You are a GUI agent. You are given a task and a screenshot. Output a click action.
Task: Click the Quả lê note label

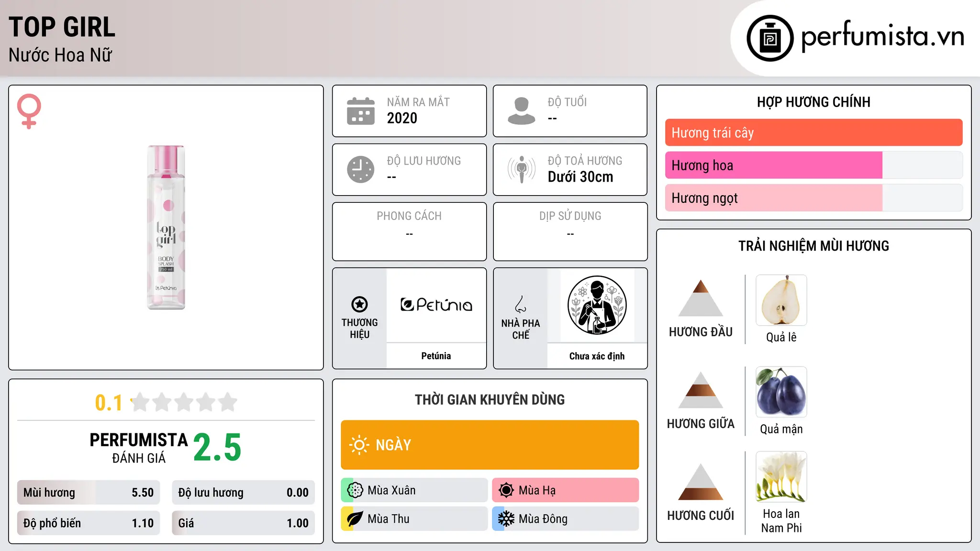(x=781, y=337)
